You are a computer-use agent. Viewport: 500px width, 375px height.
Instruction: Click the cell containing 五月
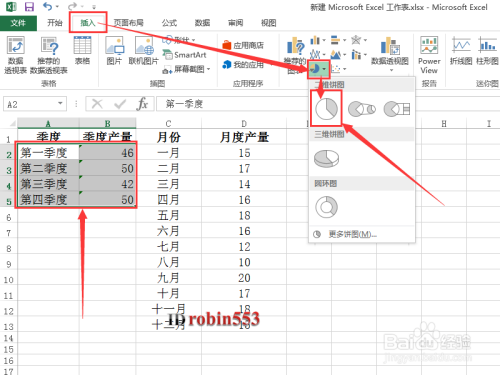tap(169, 215)
